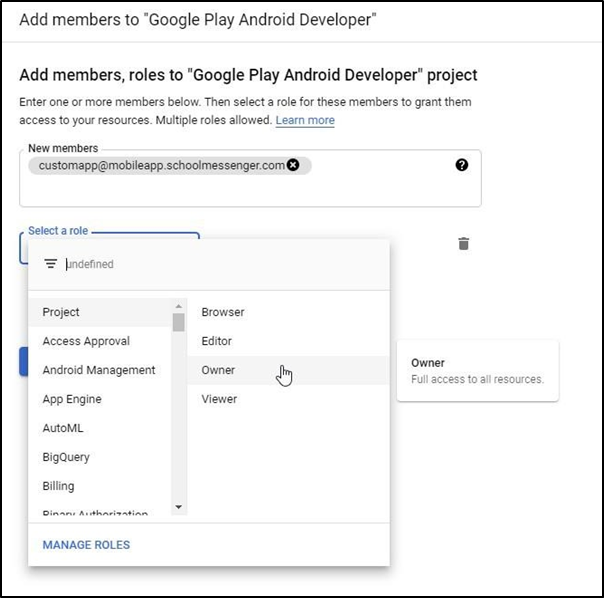Screen dimensions: 604x598
Task: Delete the role using trash icon
Action: coord(463,244)
